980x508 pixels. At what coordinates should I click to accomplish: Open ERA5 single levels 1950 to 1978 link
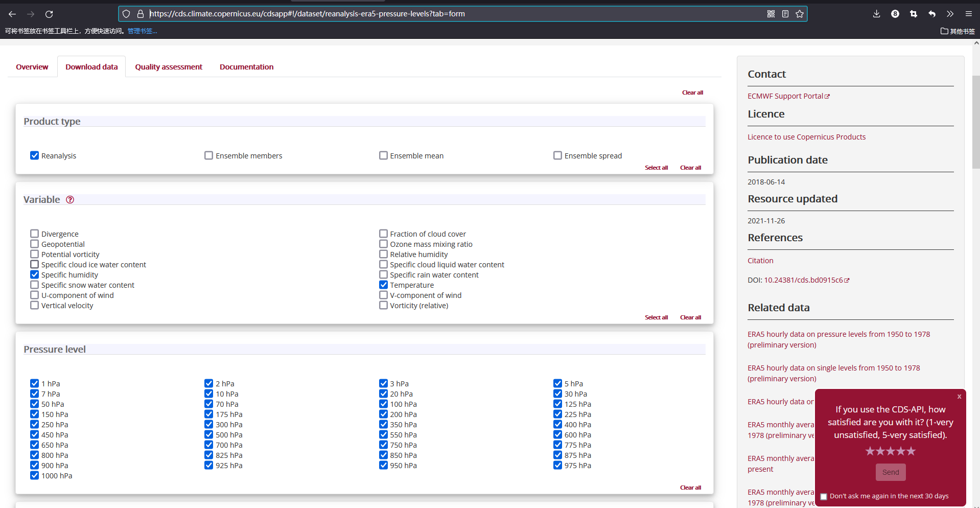pos(833,373)
